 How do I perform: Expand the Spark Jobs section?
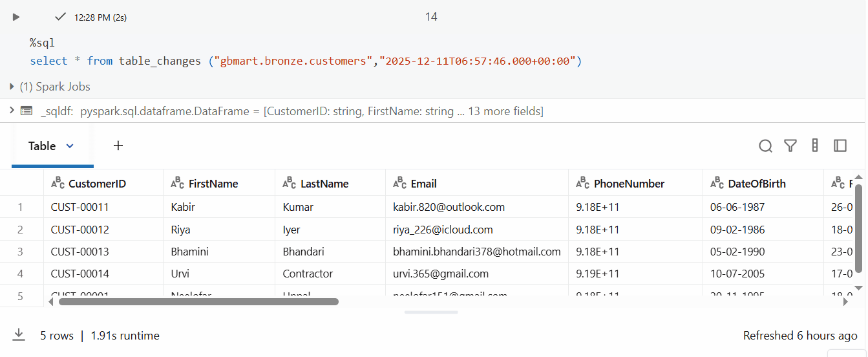point(12,87)
